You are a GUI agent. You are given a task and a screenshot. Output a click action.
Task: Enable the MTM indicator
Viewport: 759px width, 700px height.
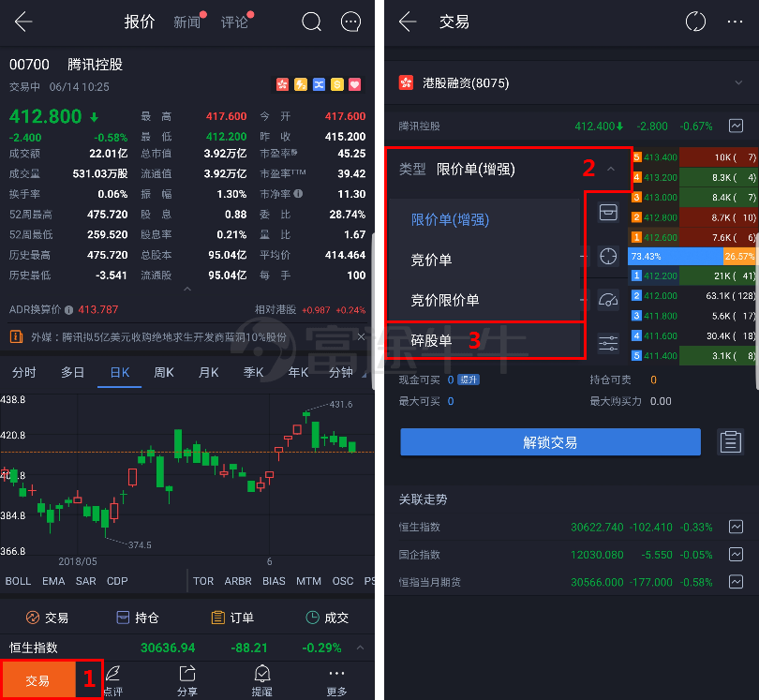point(309,581)
